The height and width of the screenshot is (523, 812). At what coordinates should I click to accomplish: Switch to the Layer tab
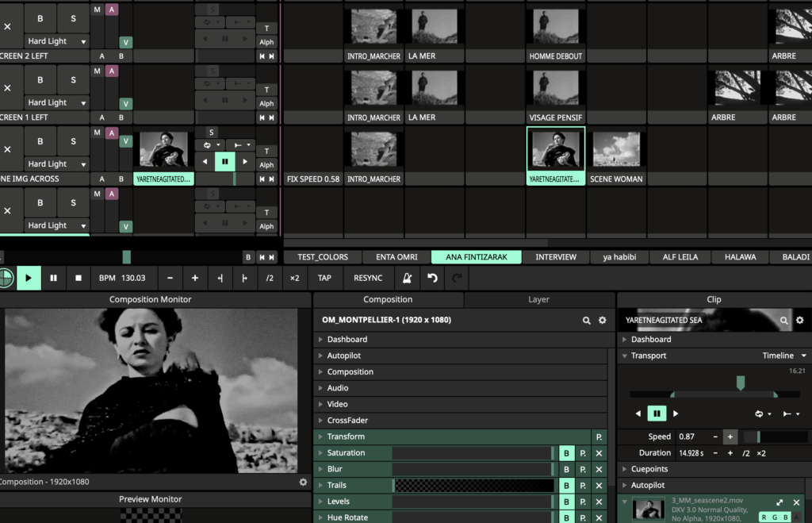point(538,300)
